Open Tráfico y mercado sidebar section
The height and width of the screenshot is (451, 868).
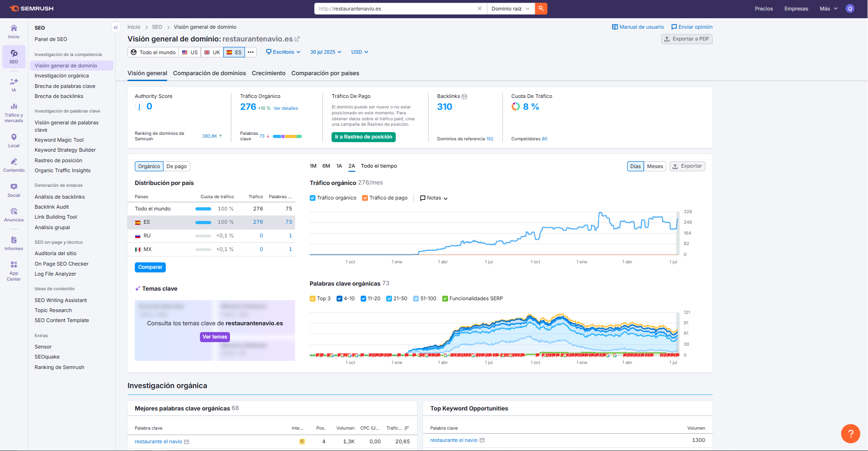14,113
